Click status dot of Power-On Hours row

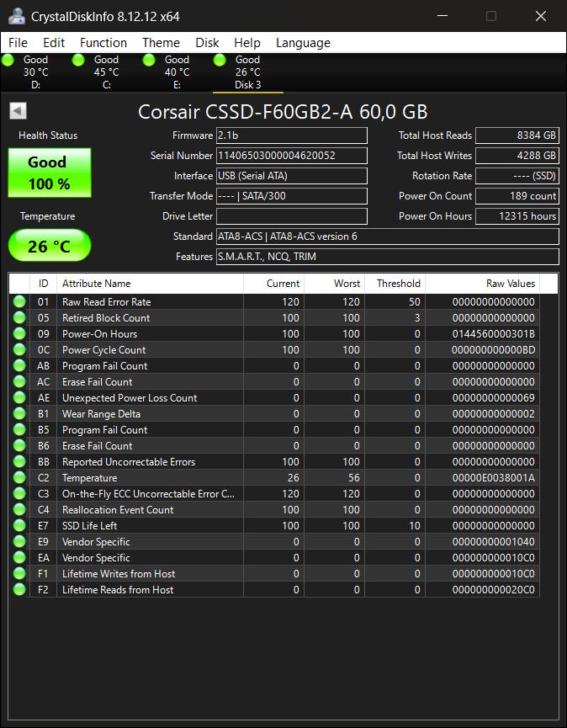19,334
